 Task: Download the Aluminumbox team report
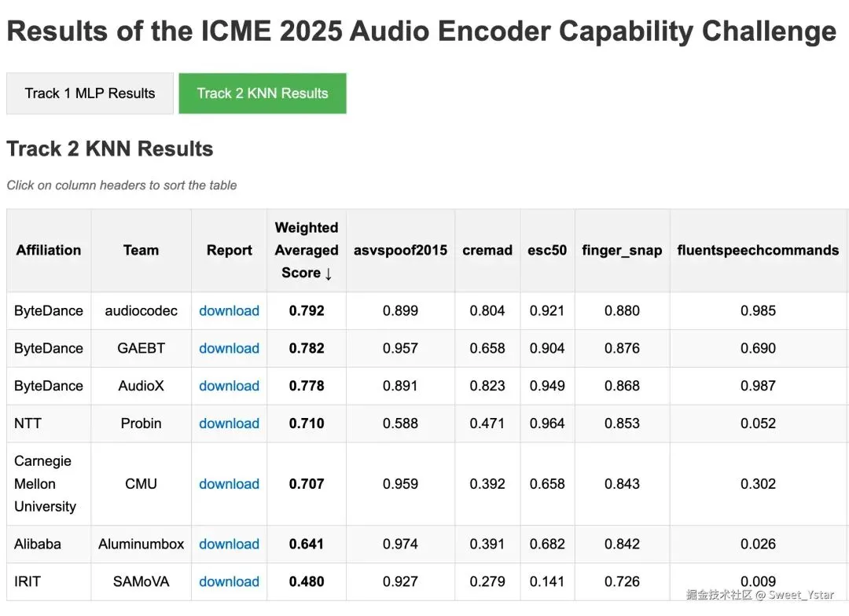point(229,544)
